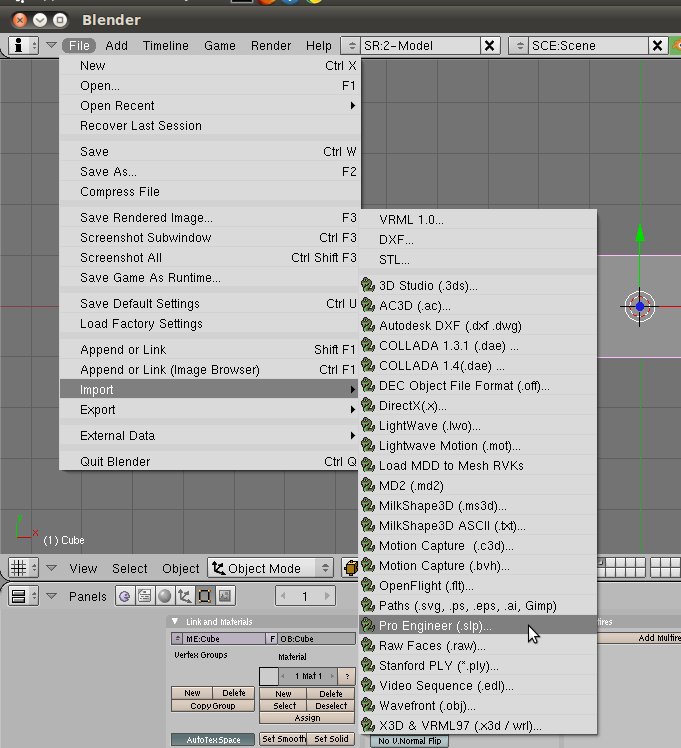The height and width of the screenshot is (748, 681).
Task: Toggle the F fake user button
Action: tap(272, 639)
